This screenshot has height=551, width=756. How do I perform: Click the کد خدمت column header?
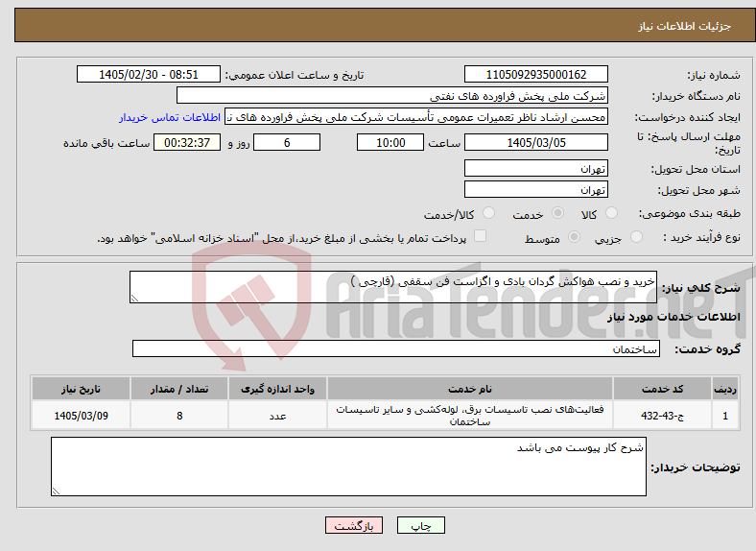[663, 389]
